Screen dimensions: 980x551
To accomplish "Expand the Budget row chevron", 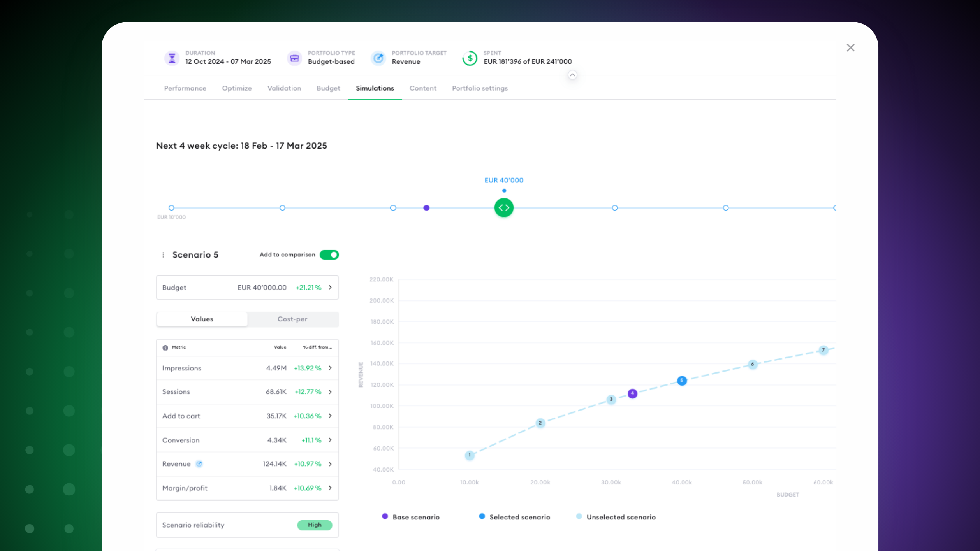I will (330, 288).
